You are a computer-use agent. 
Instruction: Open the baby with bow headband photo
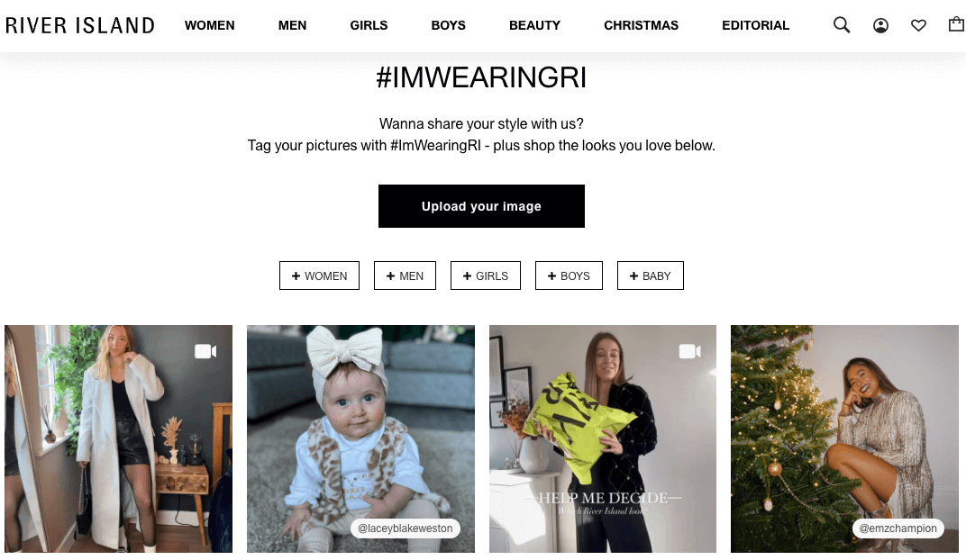(x=360, y=423)
